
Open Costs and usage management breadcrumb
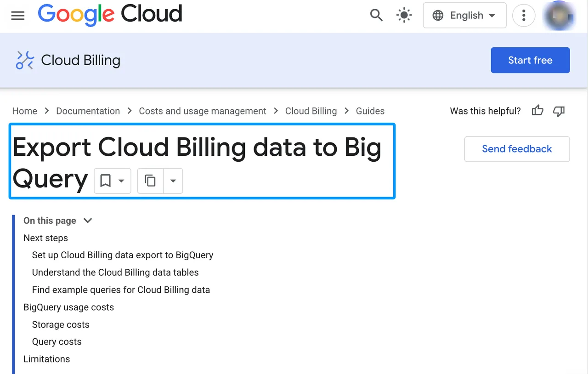(x=203, y=111)
